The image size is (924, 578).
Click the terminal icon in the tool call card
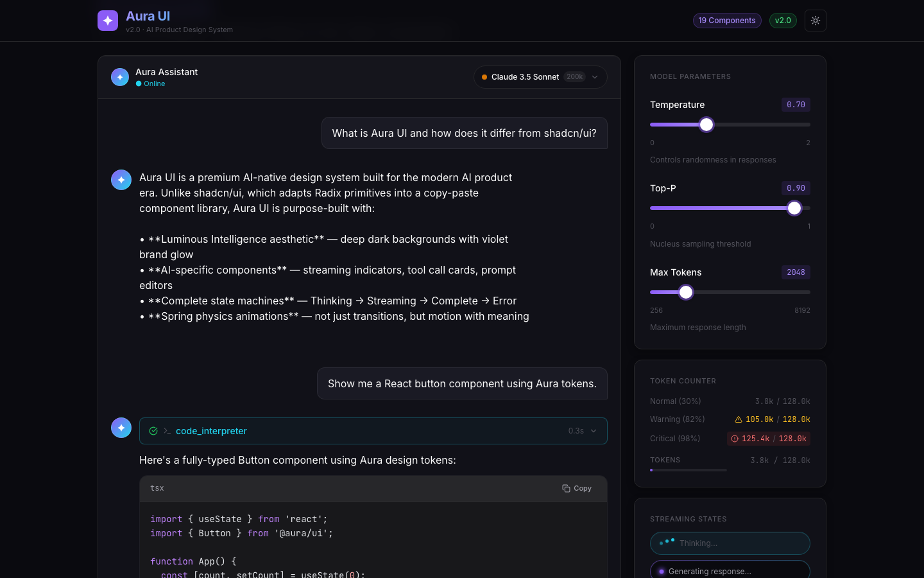[167, 431]
